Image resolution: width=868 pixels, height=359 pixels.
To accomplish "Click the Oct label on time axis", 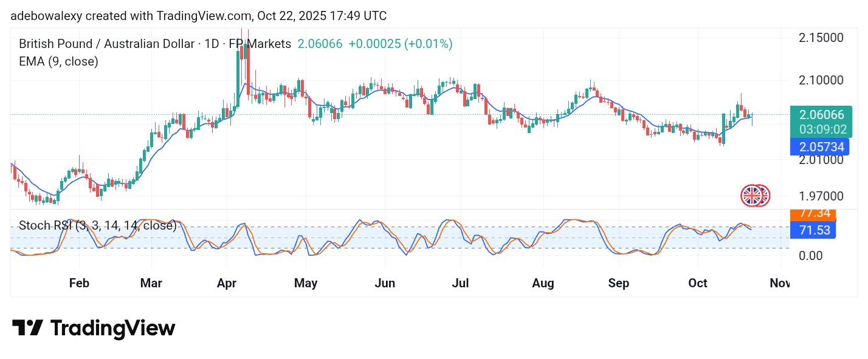I will (697, 284).
